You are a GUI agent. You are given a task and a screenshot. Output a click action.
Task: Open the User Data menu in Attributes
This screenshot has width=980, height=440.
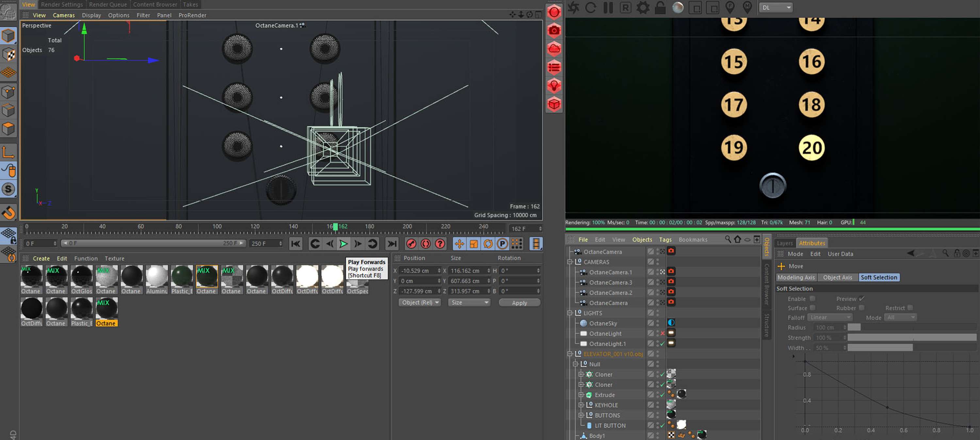pos(840,254)
